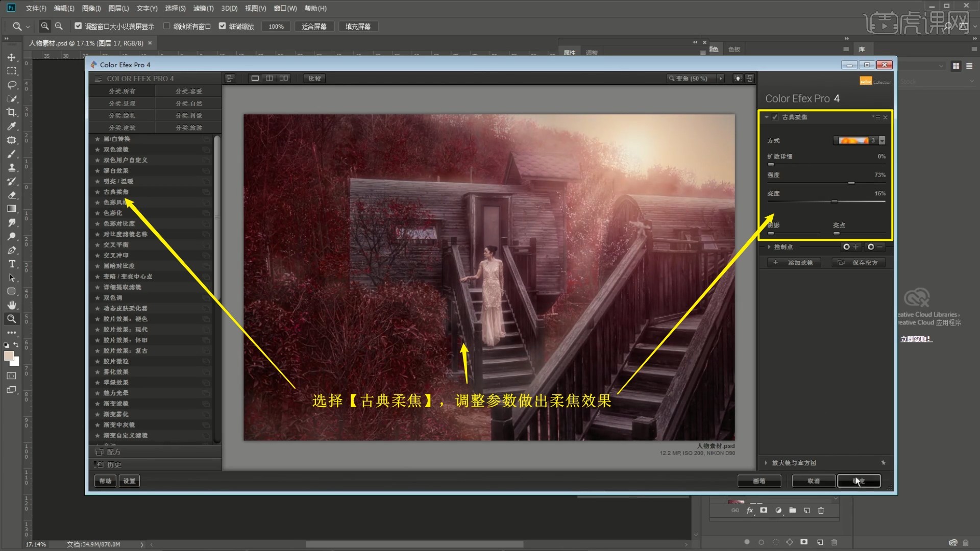Select 色彩对比度 filter in the list
The height and width of the screenshot is (551, 980).
[x=119, y=223]
